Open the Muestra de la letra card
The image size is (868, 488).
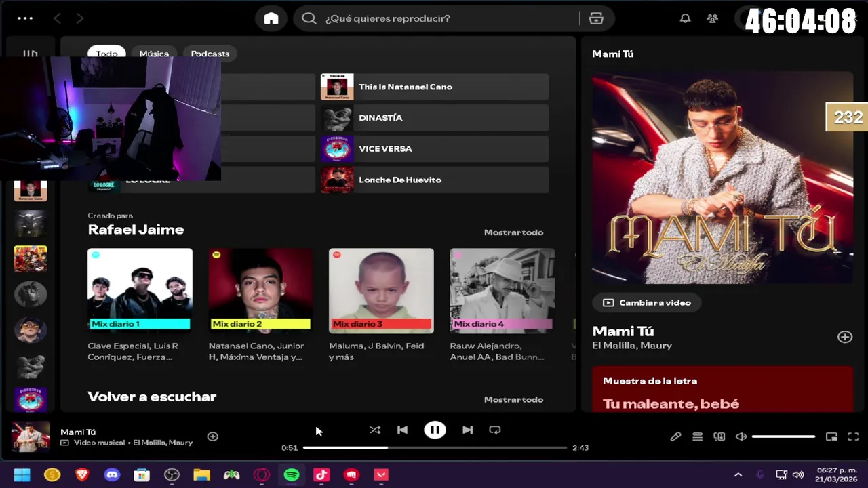(x=722, y=390)
